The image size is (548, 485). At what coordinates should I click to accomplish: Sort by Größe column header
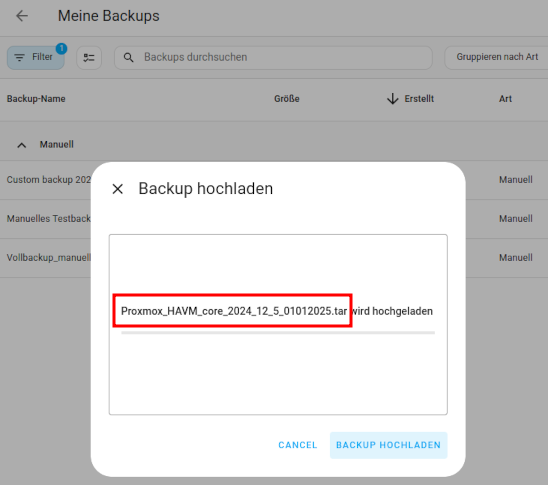click(287, 99)
